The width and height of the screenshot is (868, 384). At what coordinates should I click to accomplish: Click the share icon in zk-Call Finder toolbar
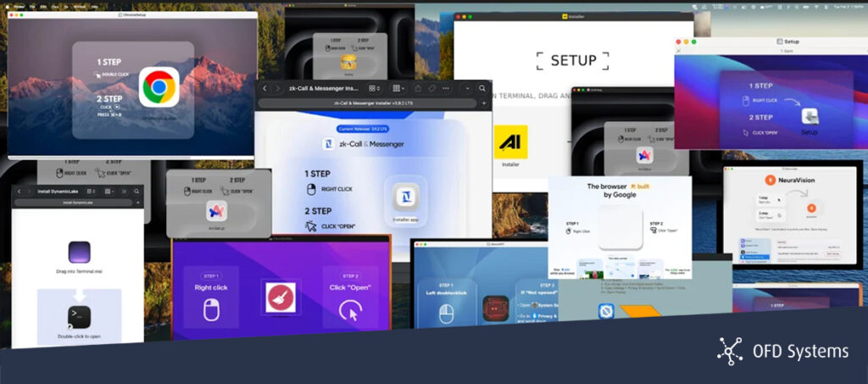coord(416,88)
